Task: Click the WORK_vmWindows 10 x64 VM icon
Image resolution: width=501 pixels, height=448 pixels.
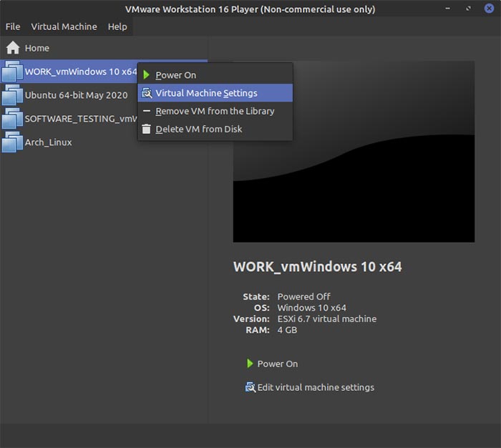Action: (12, 72)
